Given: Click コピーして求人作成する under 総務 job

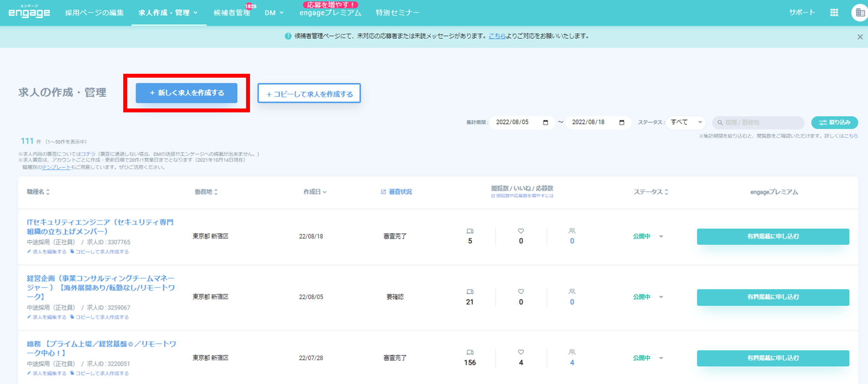Looking at the screenshot, I should (x=99, y=373).
